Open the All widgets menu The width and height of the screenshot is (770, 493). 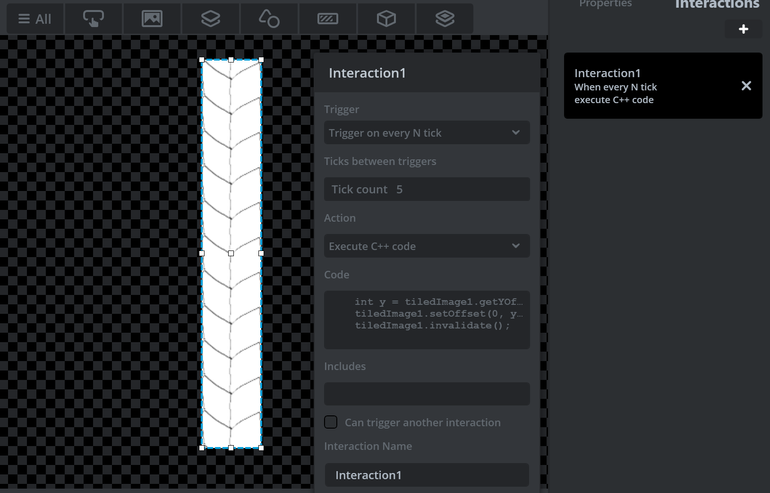[x=35, y=19]
